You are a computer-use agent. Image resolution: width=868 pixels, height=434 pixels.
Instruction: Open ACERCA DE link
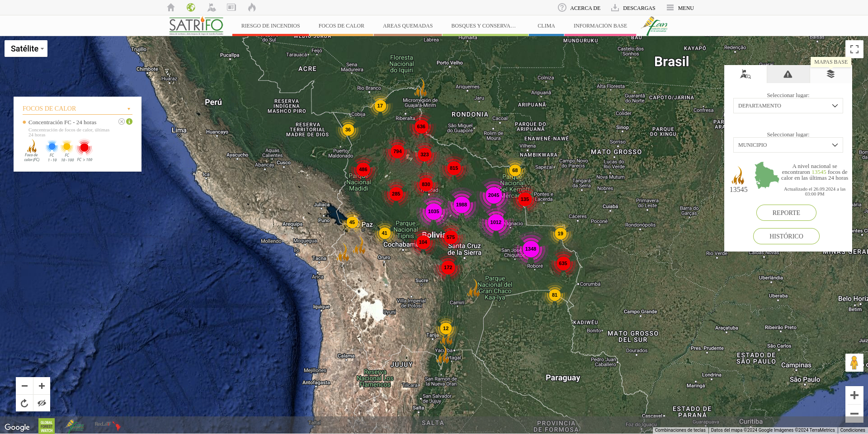[585, 8]
